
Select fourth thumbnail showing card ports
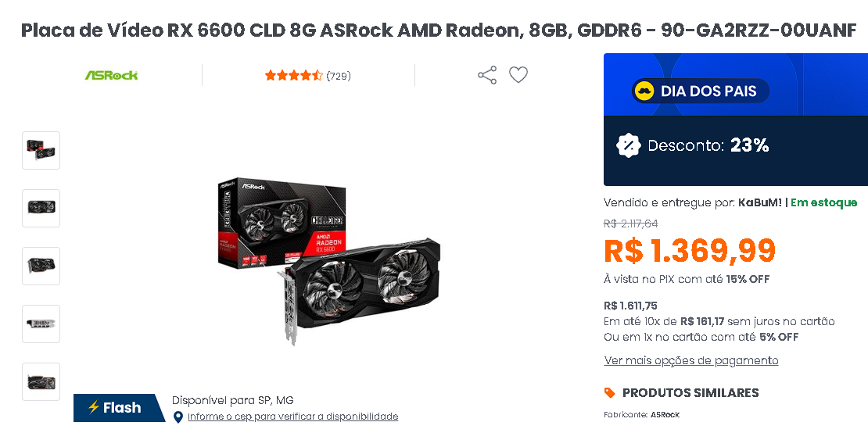click(41, 324)
